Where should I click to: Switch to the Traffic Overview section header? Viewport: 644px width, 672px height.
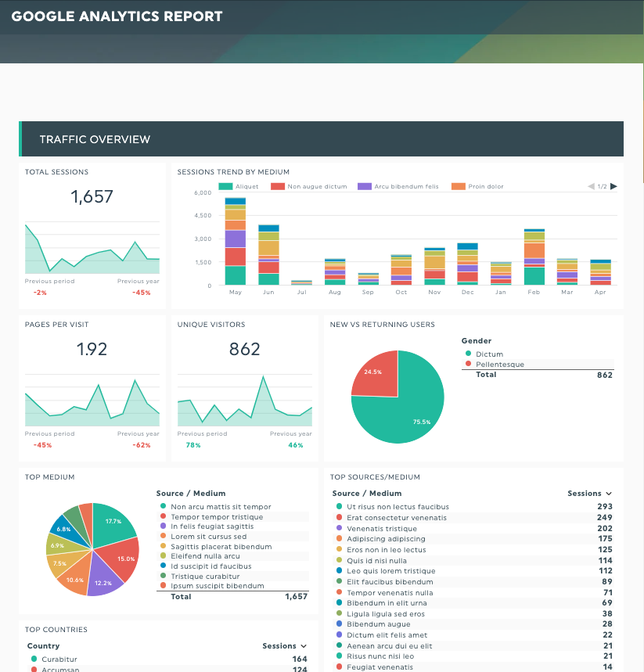click(94, 138)
